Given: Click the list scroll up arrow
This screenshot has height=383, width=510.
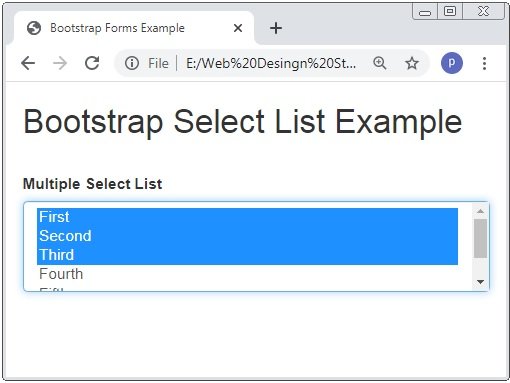Looking at the screenshot, I should click(x=480, y=211).
